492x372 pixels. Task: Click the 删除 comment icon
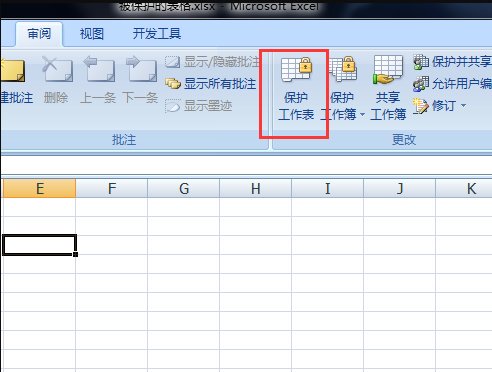click(57, 69)
